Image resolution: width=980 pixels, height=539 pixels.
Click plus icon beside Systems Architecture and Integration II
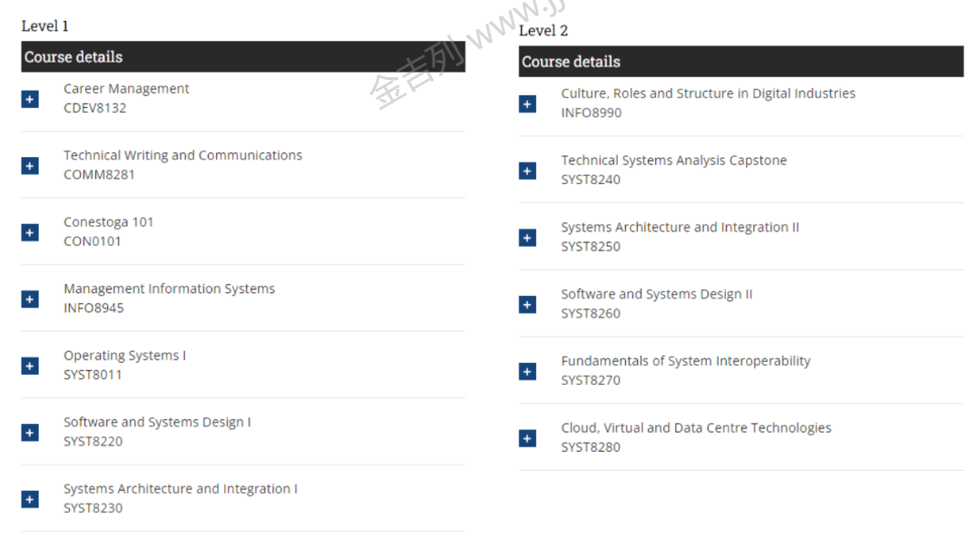[x=527, y=237]
